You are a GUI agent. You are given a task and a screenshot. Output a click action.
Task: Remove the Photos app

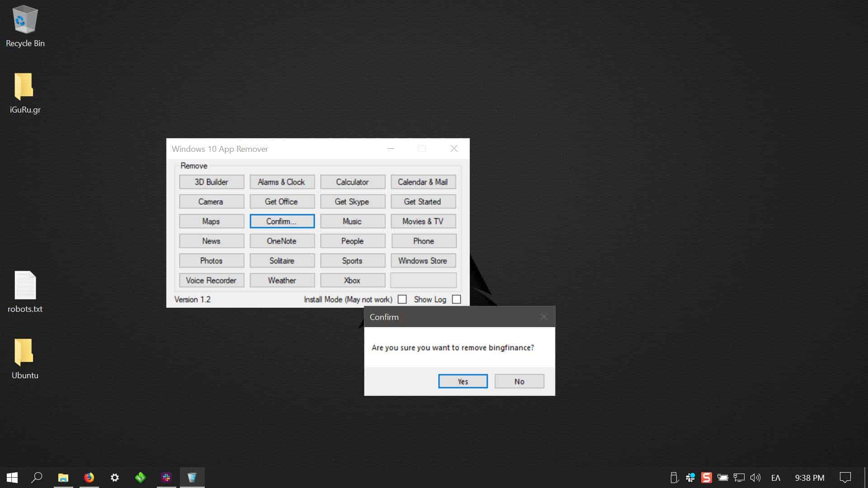click(211, 261)
